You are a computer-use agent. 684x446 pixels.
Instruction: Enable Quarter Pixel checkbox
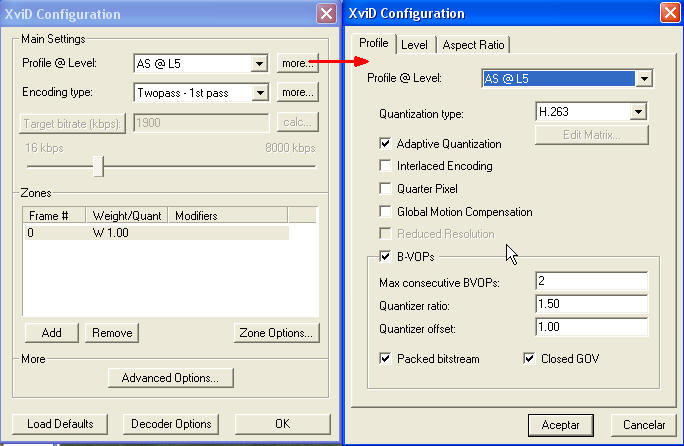click(385, 188)
